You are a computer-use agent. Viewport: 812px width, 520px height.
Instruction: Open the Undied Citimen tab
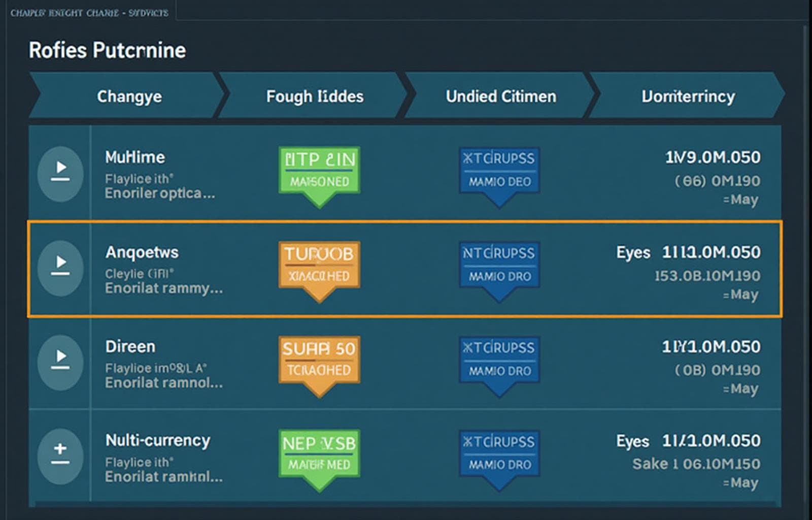click(501, 96)
